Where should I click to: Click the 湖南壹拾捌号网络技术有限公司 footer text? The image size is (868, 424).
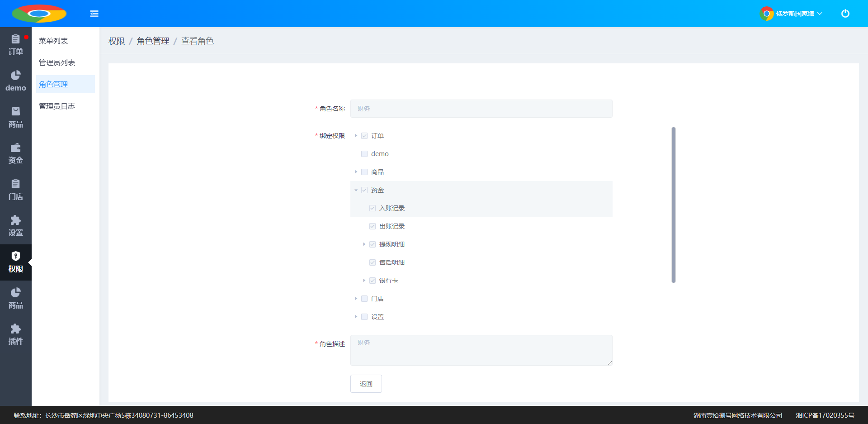pyautogui.click(x=738, y=415)
